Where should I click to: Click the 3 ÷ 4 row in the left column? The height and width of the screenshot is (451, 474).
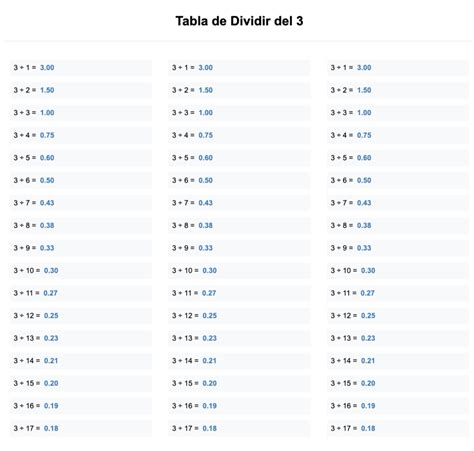[x=81, y=135]
